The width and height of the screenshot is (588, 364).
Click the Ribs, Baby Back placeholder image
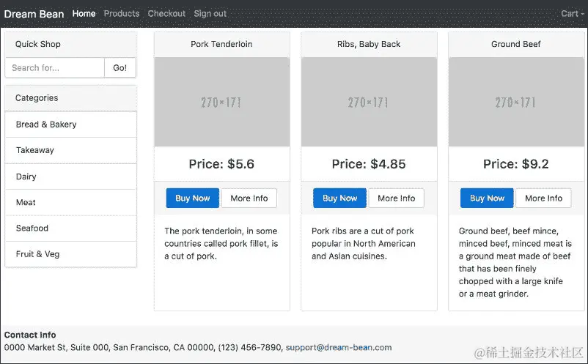click(x=369, y=102)
